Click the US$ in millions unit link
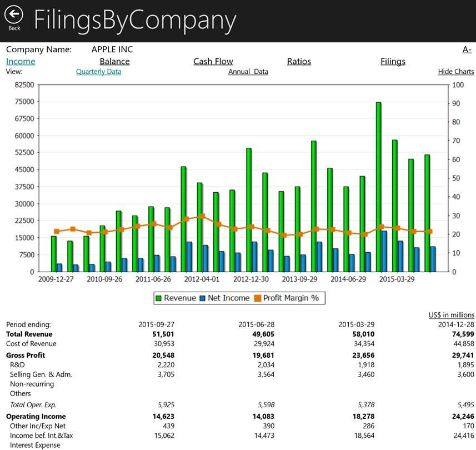Viewport: 476px width, 450px height. pos(451,315)
